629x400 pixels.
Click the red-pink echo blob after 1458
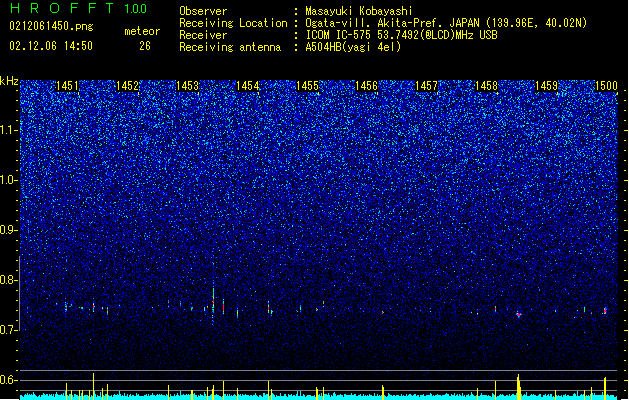(x=519, y=315)
